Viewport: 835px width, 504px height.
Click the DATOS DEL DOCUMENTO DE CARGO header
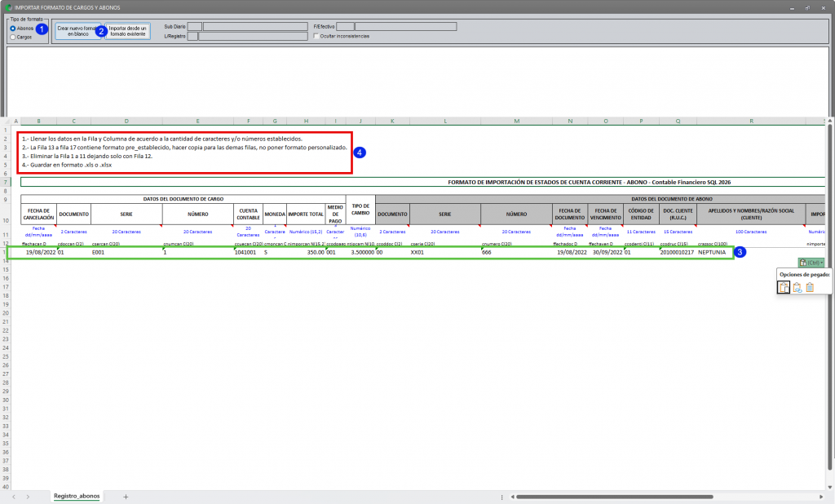183,199
